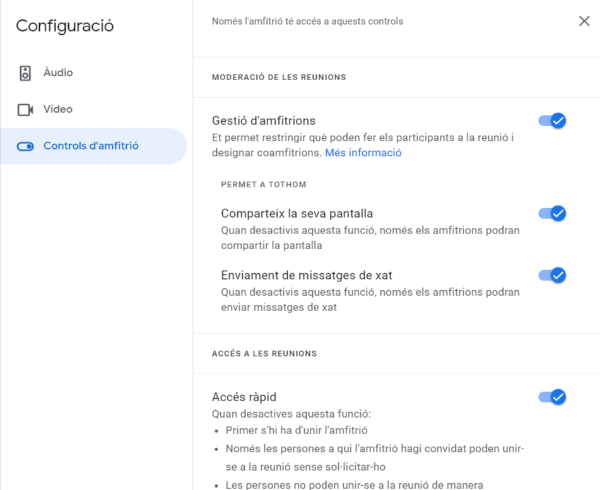Click the Accés ràpid label
Screen dimensions: 600x490
pos(244,397)
